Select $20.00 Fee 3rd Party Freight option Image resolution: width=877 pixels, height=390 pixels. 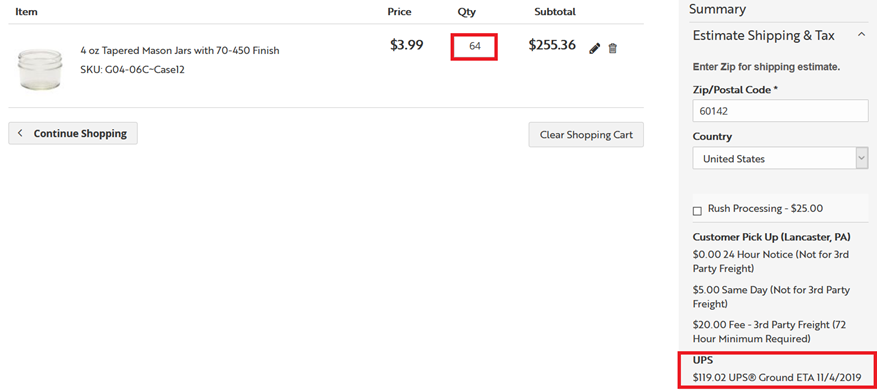pos(771,332)
